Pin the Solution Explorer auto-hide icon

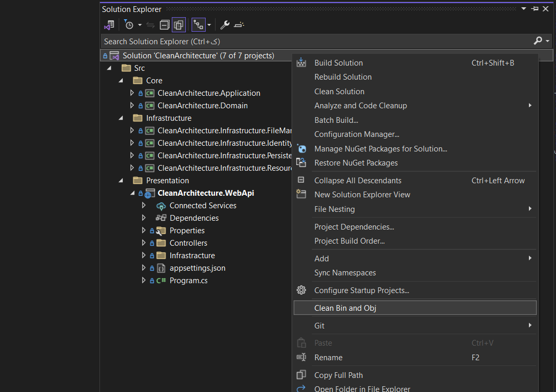535,9
